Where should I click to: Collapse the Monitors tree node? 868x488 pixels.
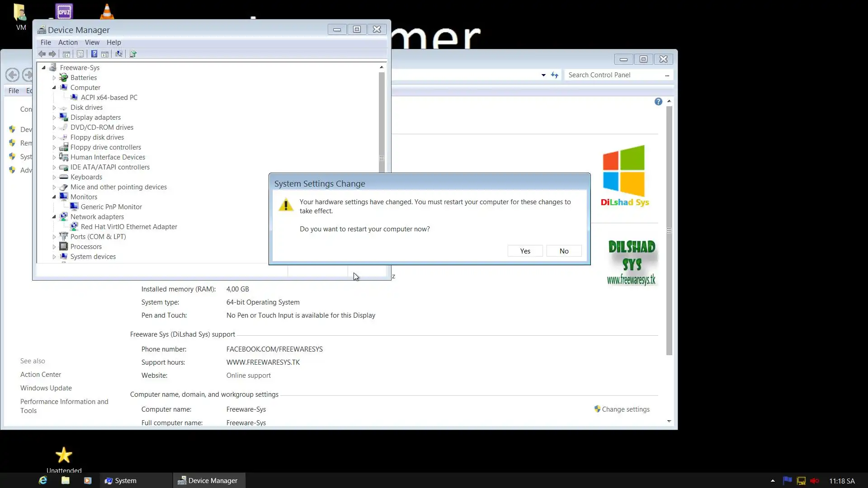click(54, 197)
